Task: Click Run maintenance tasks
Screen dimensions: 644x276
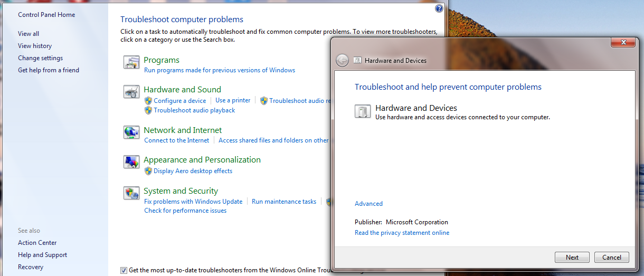Action: 284,202
